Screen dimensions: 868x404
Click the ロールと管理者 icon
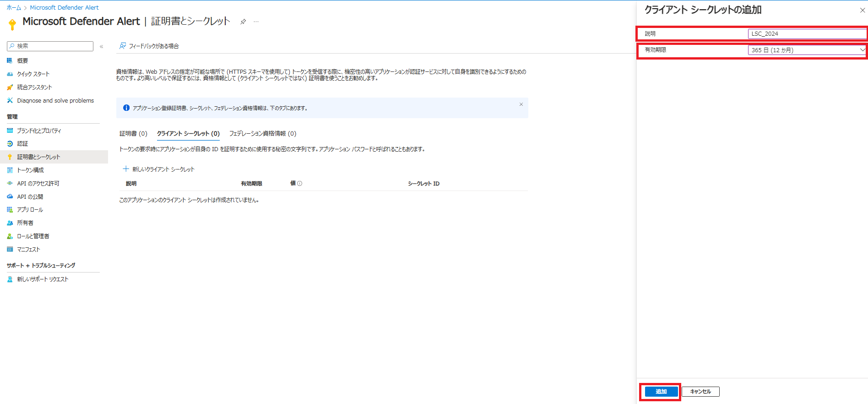(x=10, y=236)
